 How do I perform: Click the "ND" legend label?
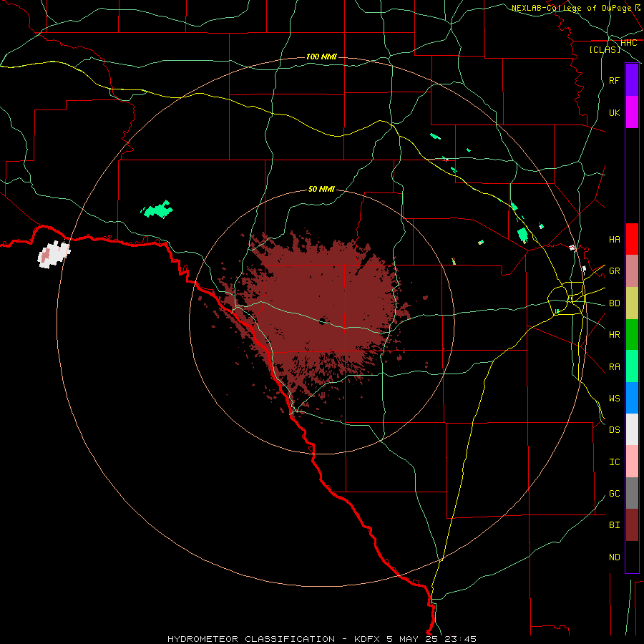click(x=614, y=557)
